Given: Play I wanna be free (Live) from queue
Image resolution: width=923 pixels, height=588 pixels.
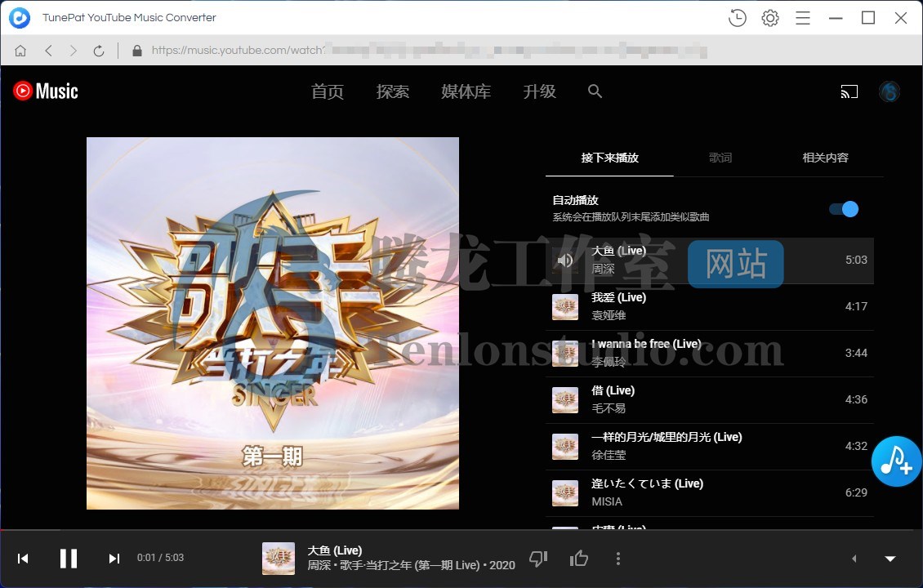Looking at the screenshot, I should click(709, 353).
